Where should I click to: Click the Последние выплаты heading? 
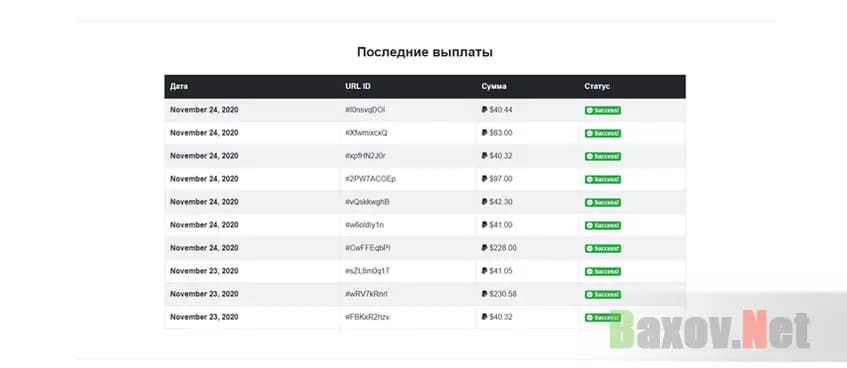(425, 52)
